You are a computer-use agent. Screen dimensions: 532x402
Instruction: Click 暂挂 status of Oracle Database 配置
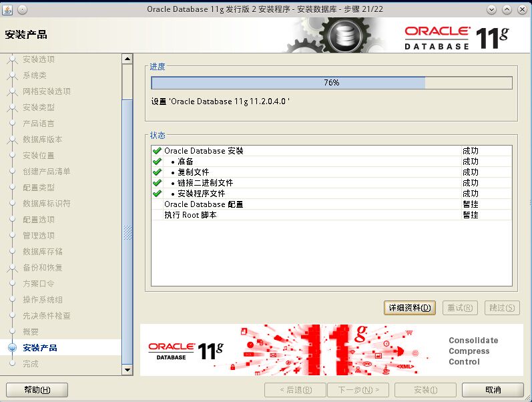click(471, 204)
